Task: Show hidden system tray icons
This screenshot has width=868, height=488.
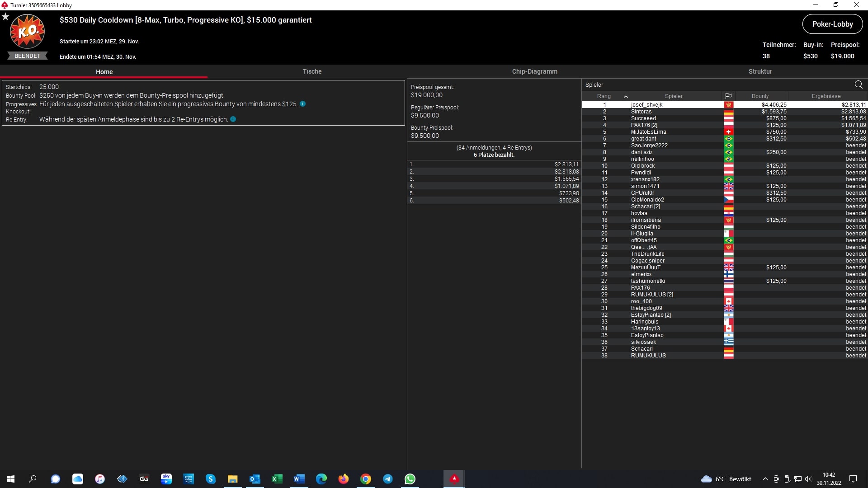Action: click(x=765, y=479)
